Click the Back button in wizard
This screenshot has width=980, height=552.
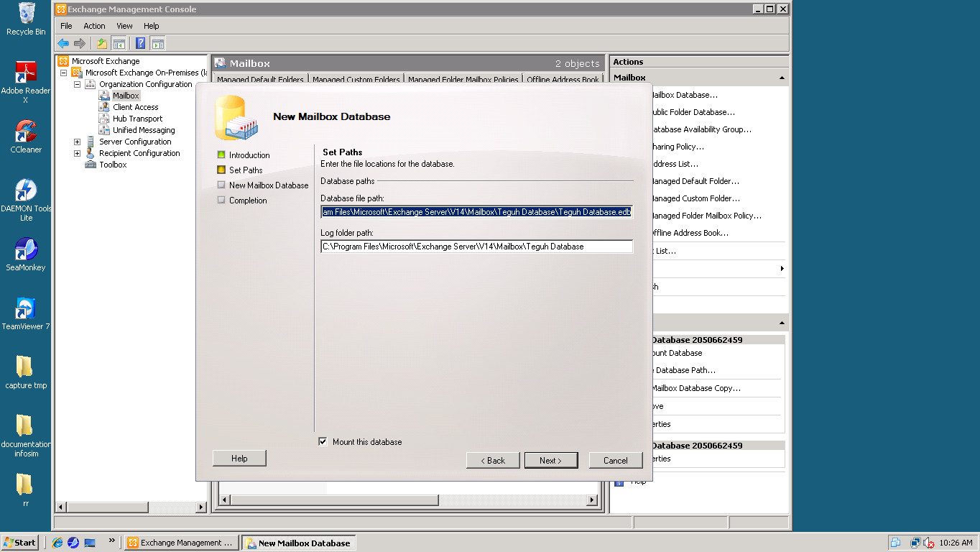493,460
